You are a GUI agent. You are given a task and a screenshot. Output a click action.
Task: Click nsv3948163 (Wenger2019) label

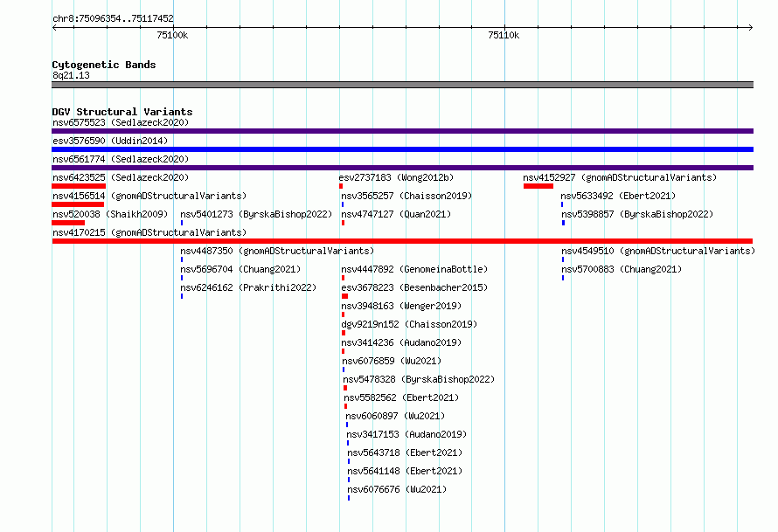(x=401, y=306)
